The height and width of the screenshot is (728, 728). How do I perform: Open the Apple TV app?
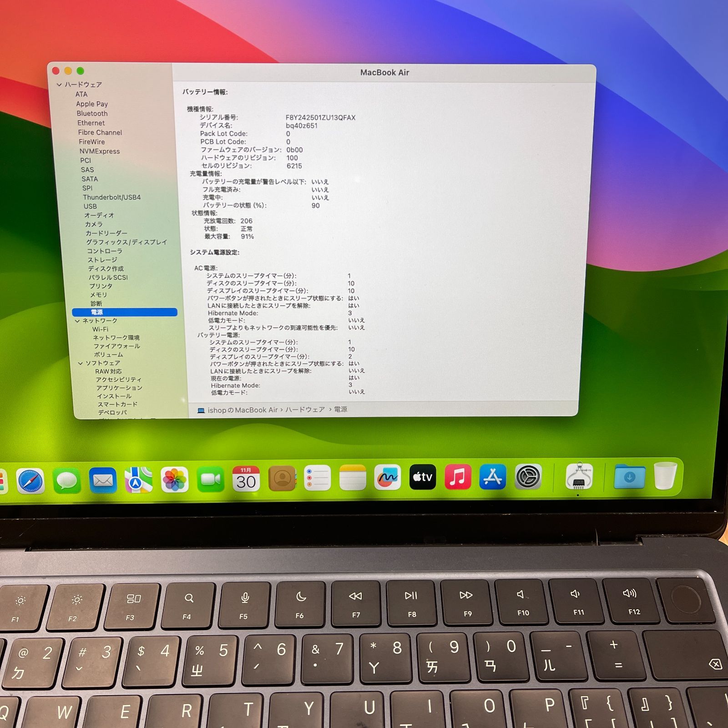[422, 477]
